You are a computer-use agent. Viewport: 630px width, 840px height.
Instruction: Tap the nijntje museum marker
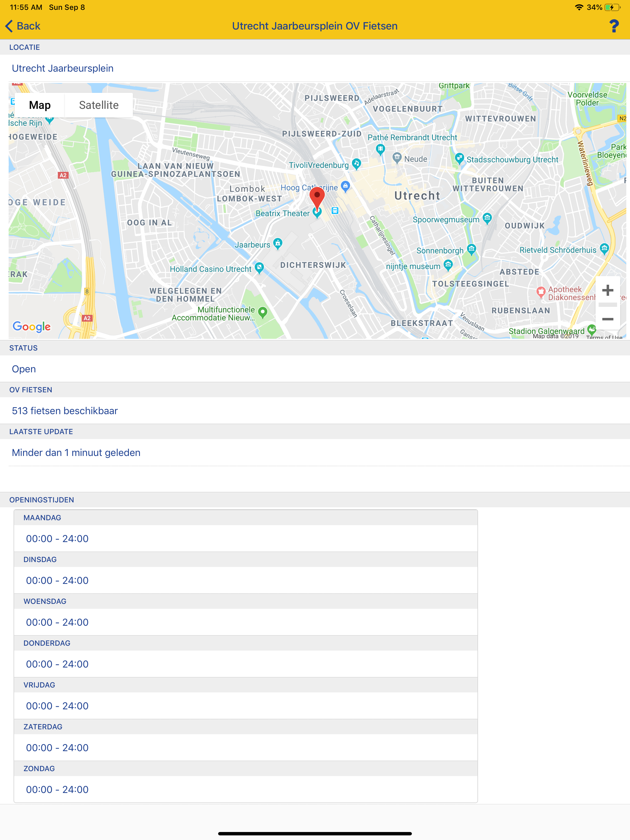pyautogui.click(x=449, y=265)
